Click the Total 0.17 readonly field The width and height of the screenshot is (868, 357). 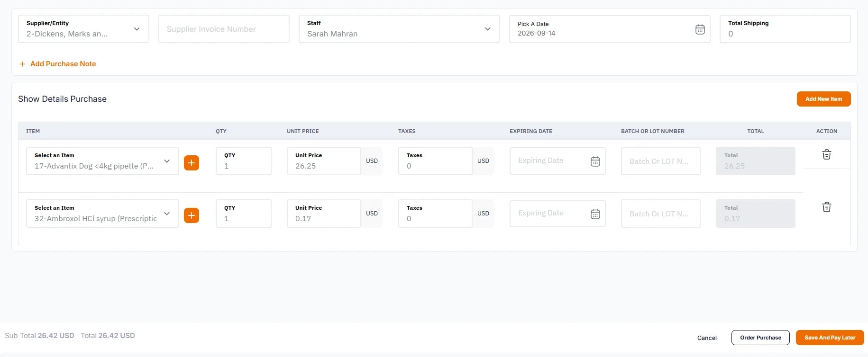tap(756, 214)
